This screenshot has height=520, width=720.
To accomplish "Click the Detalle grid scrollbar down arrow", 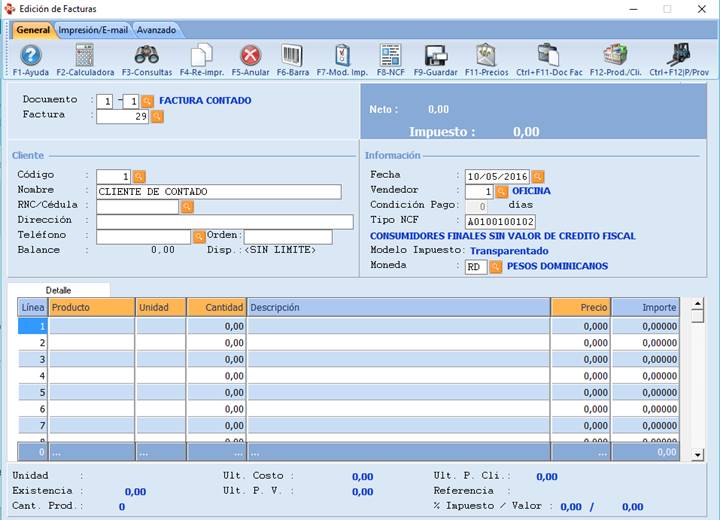I will click(698, 455).
